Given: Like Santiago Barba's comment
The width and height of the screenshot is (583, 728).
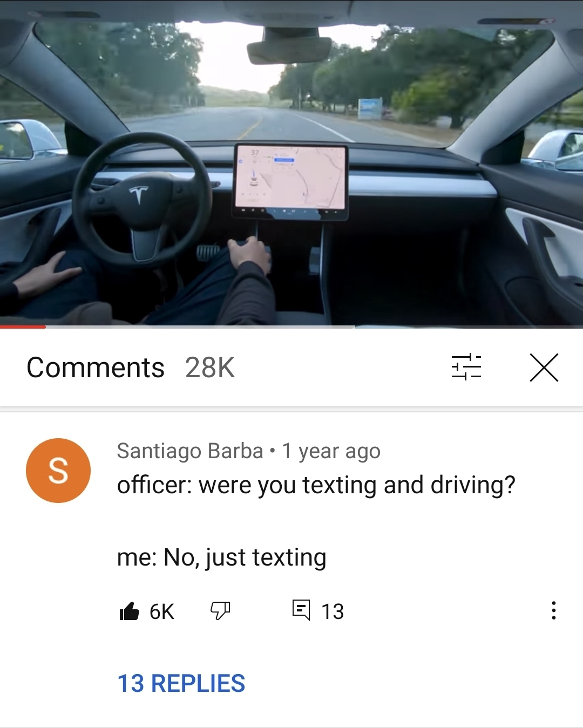Looking at the screenshot, I should (130, 611).
